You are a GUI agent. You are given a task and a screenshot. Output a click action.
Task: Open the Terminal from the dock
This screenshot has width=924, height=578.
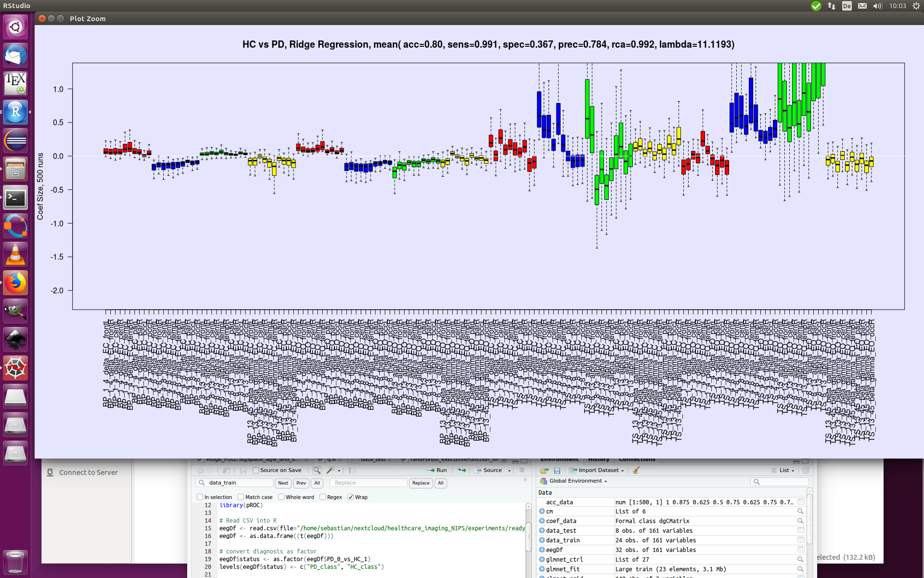click(x=15, y=198)
